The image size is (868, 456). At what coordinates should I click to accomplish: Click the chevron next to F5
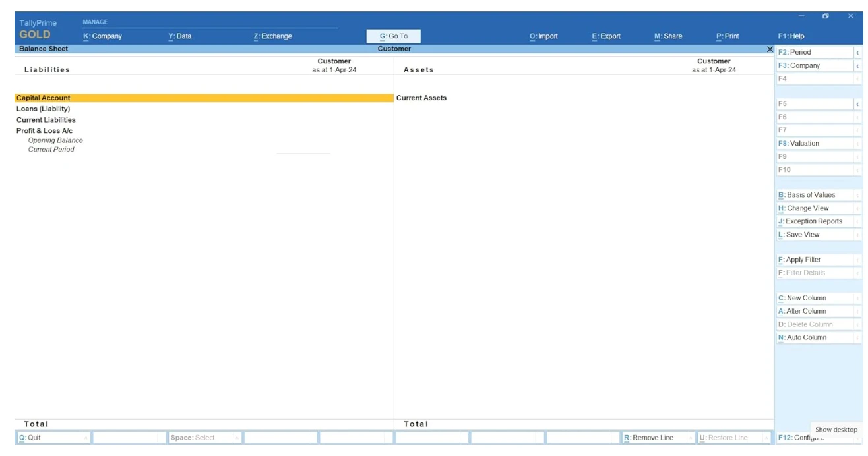tap(857, 104)
